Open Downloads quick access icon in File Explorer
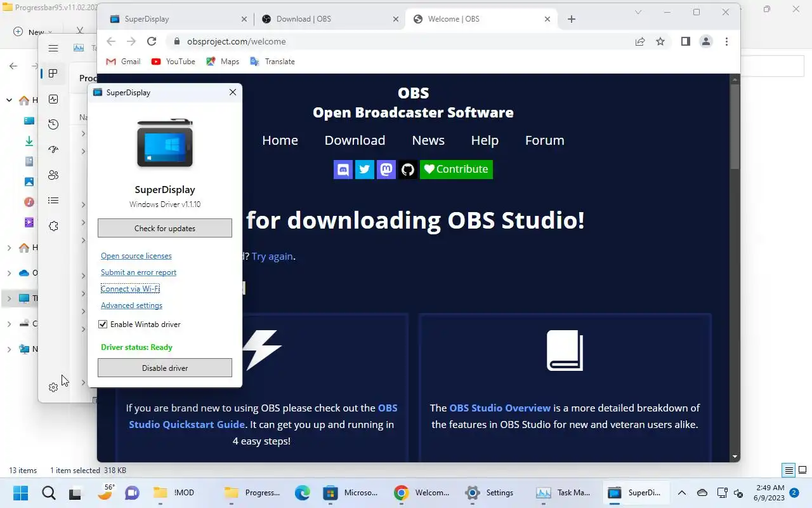This screenshot has height=508, width=812. click(29, 141)
